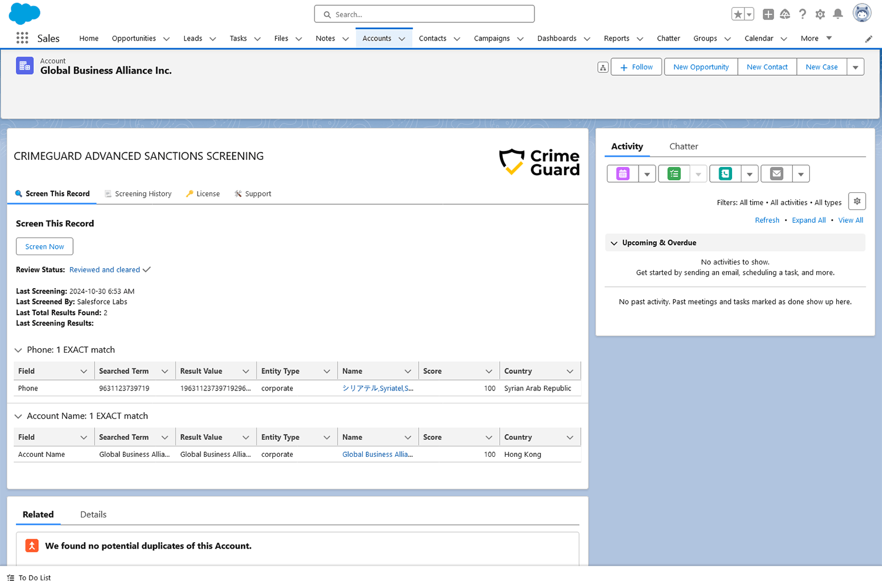Click the New Contact button
The height and width of the screenshot is (588, 882).
[767, 67]
